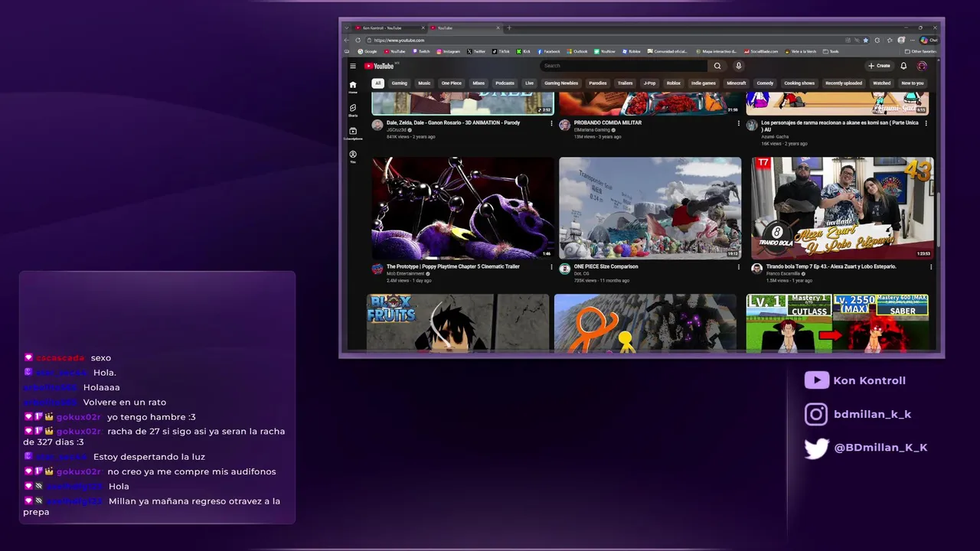Play the ONE PIECE Size Comparison thumbnail

pos(650,208)
